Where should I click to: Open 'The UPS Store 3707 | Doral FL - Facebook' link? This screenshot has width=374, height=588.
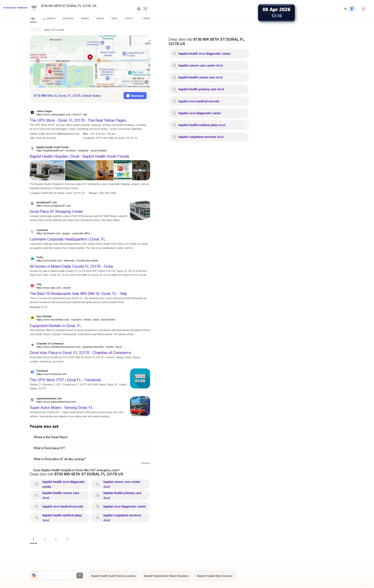point(65,380)
